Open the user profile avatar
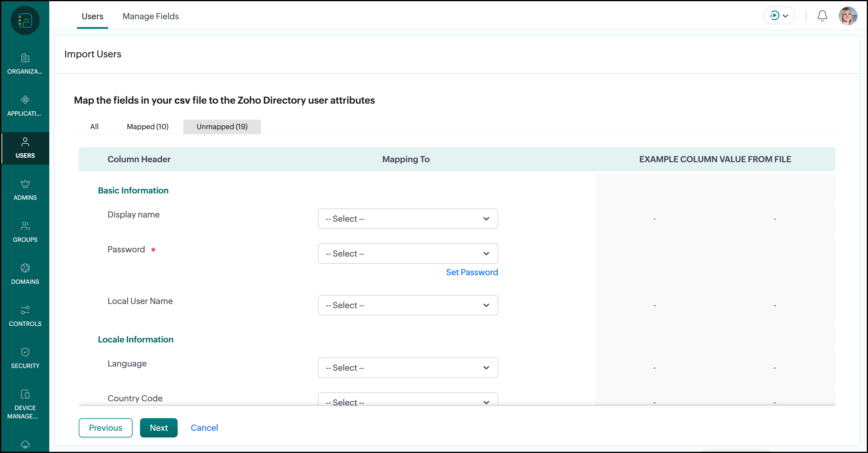868x453 pixels. tap(848, 16)
